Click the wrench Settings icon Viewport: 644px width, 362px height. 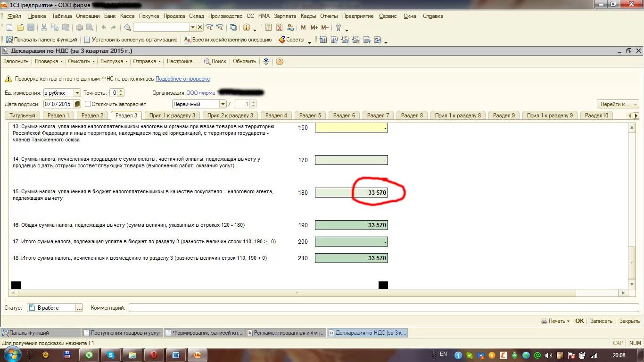click(338, 28)
